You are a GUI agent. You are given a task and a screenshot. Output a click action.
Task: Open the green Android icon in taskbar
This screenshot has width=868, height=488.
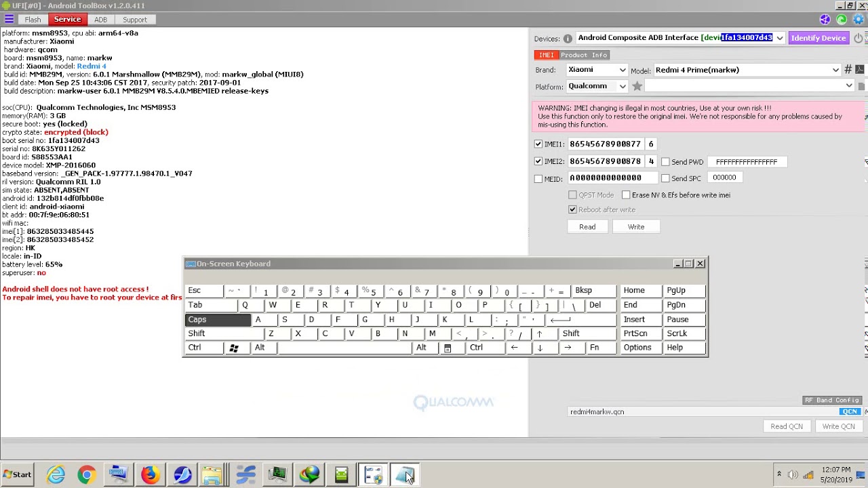[341, 474]
